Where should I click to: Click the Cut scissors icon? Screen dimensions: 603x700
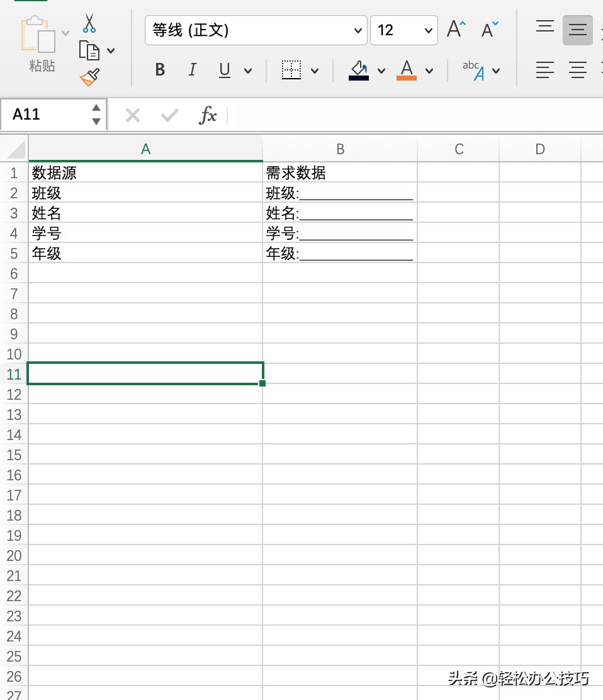point(89,23)
